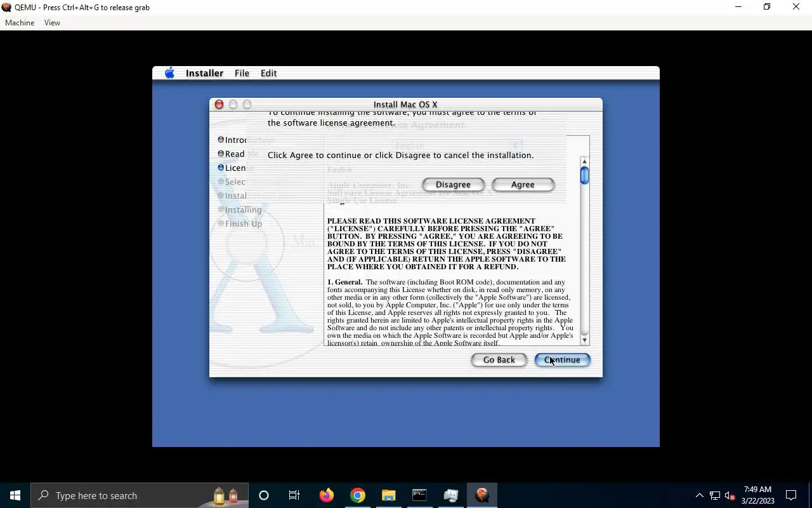The height and width of the screenshot is (508, 812).
Task: Click the network tray icon
Action: 715,495
